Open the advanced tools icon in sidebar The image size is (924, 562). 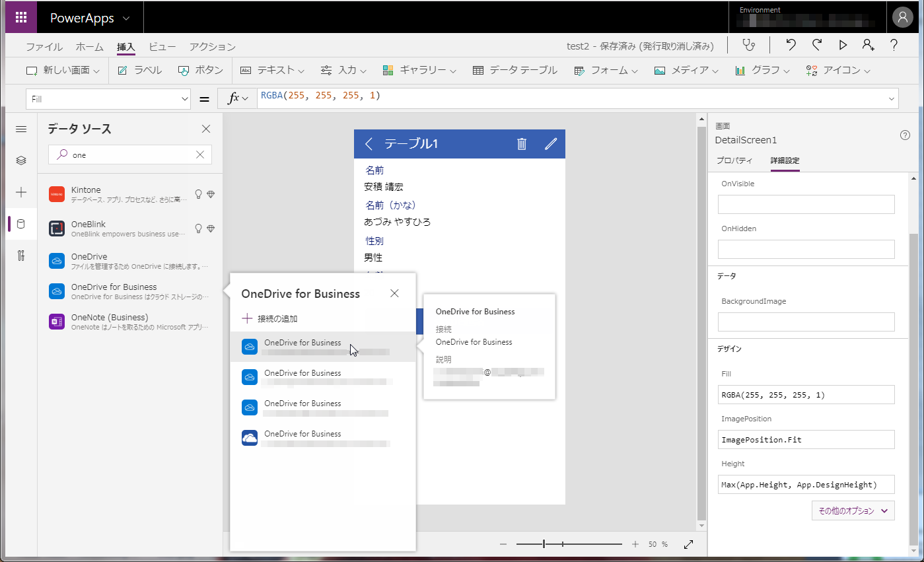21,256
